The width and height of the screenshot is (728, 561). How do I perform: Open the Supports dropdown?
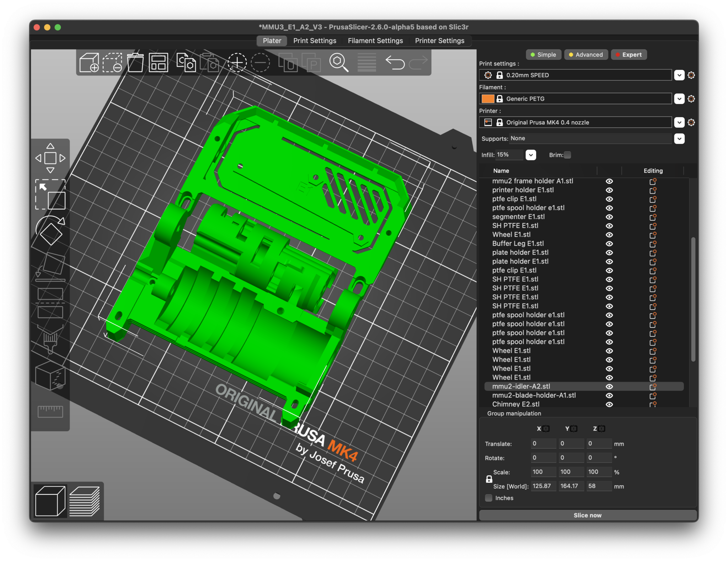pyautogui.click(x=679, y=138)
